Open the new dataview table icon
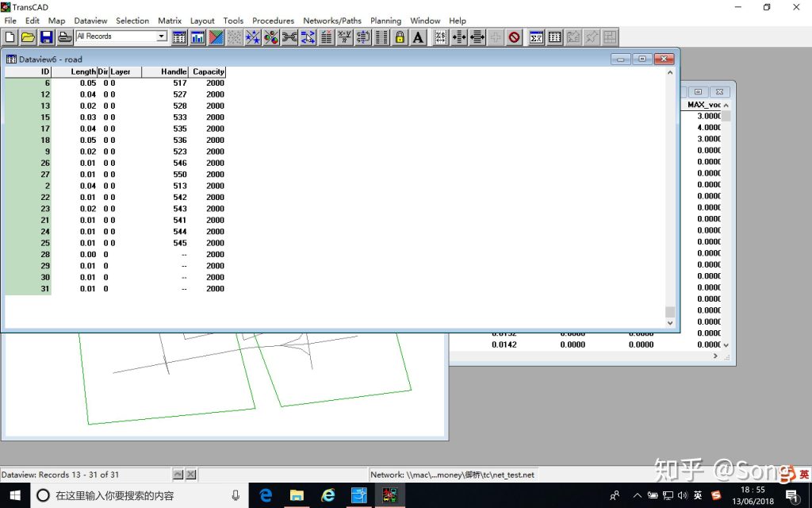The height and width of the screenshot is (508, 812). [x=179, y=37]
